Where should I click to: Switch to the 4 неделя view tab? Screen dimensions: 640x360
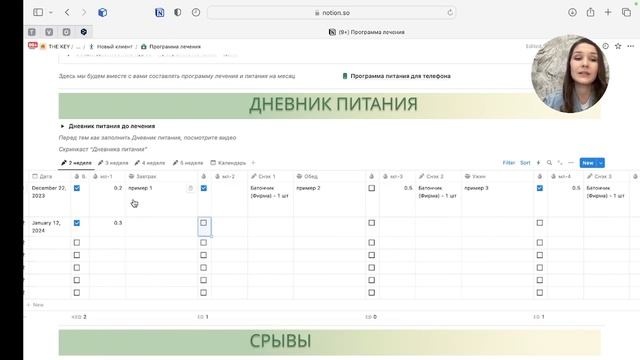(150, 163)
